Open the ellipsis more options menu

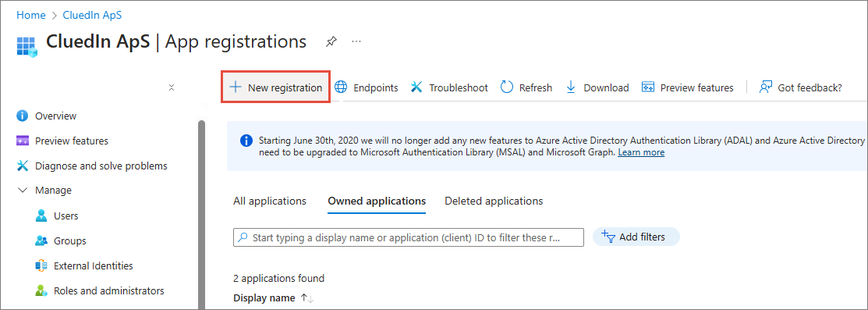point(356,41)
